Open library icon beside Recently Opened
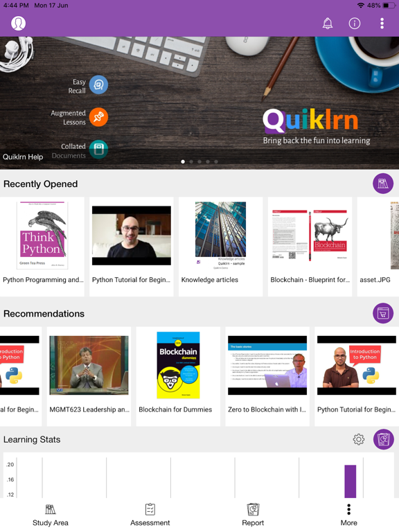Screen dimensions: 399x532 click(383, 184)
